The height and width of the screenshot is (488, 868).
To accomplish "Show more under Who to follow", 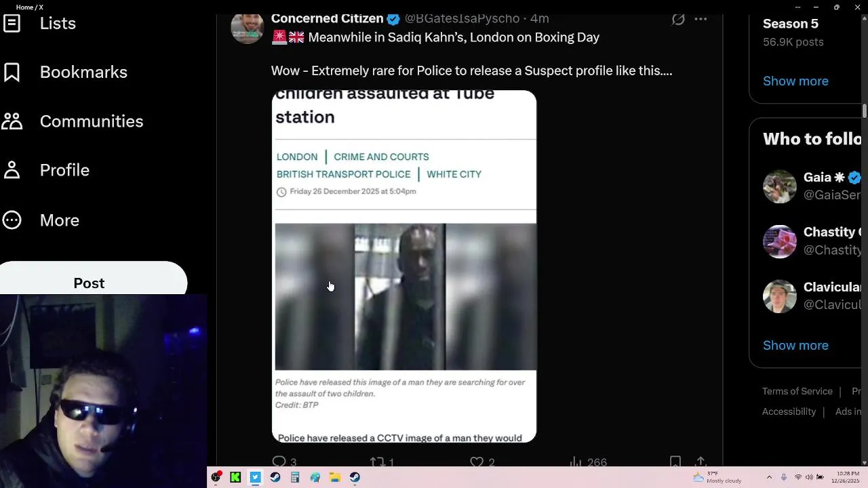I will 795,345.
